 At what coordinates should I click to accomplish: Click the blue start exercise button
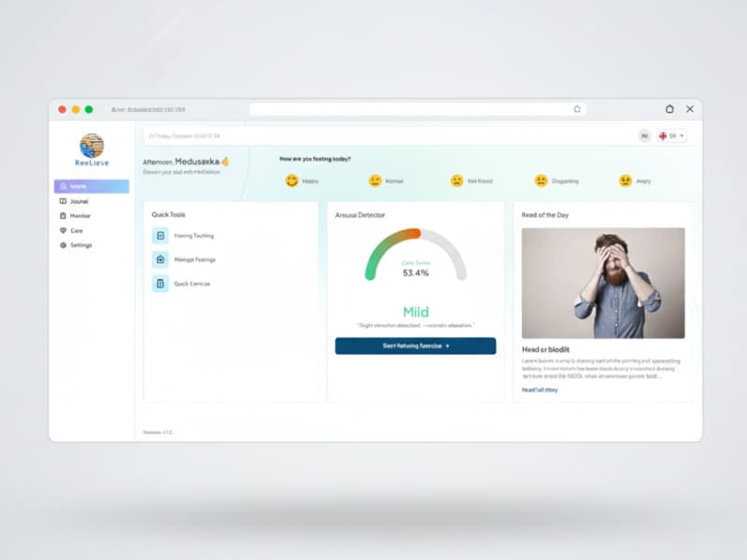pyautogui.click(x=416, y=346)
